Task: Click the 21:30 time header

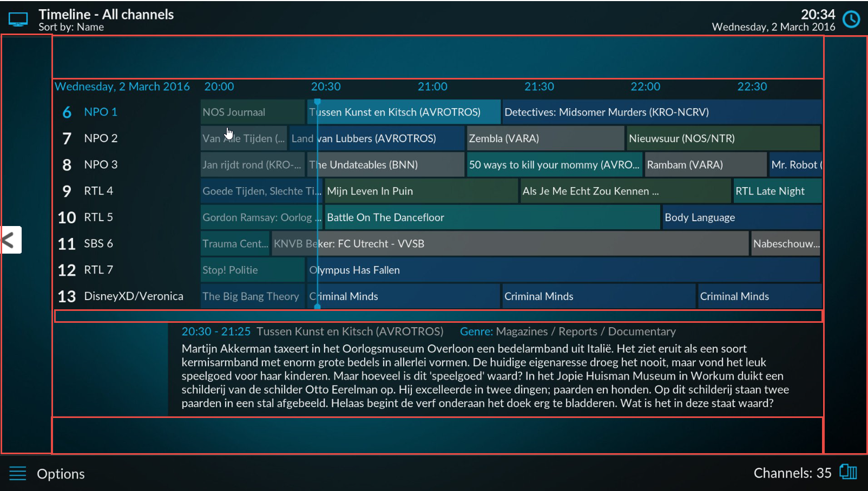Action: point(539,87)
